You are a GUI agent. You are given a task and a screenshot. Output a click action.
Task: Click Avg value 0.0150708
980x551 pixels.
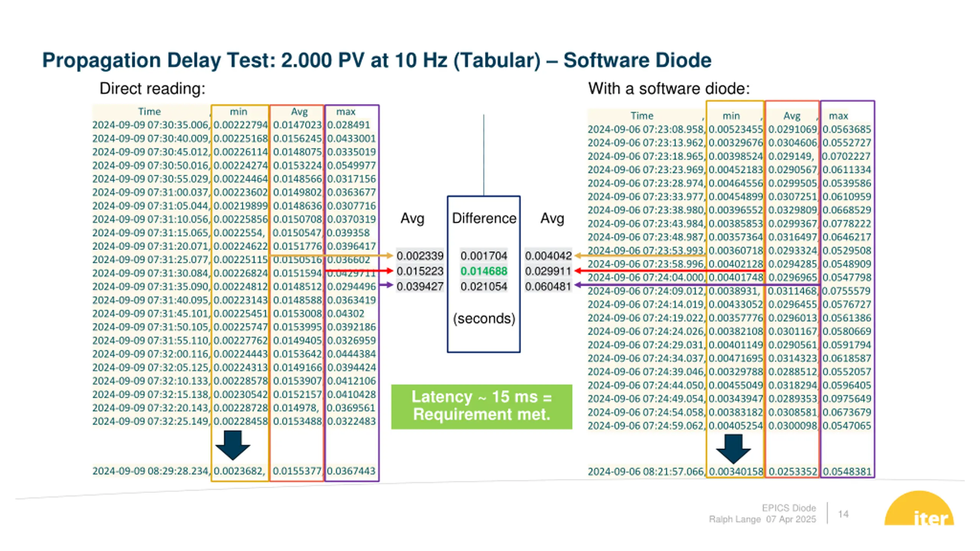[297, 219]
